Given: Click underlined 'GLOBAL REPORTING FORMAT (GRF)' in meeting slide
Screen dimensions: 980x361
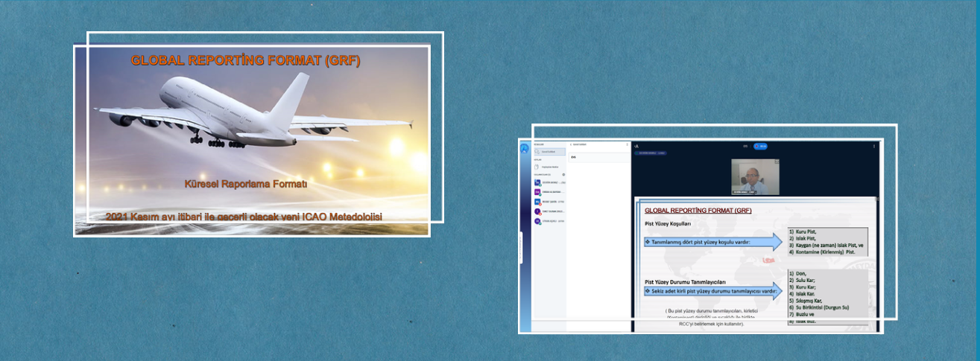Looking at the screenshot, I should (698, 211).
